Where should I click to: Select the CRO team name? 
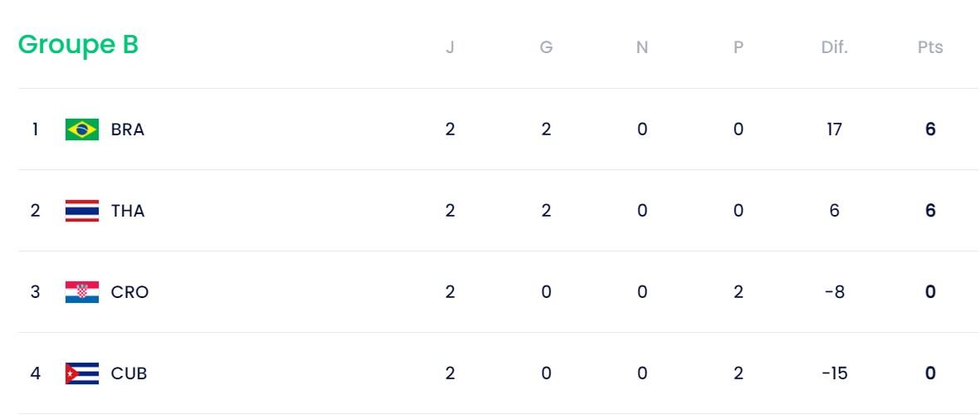[x=129, y=292]
